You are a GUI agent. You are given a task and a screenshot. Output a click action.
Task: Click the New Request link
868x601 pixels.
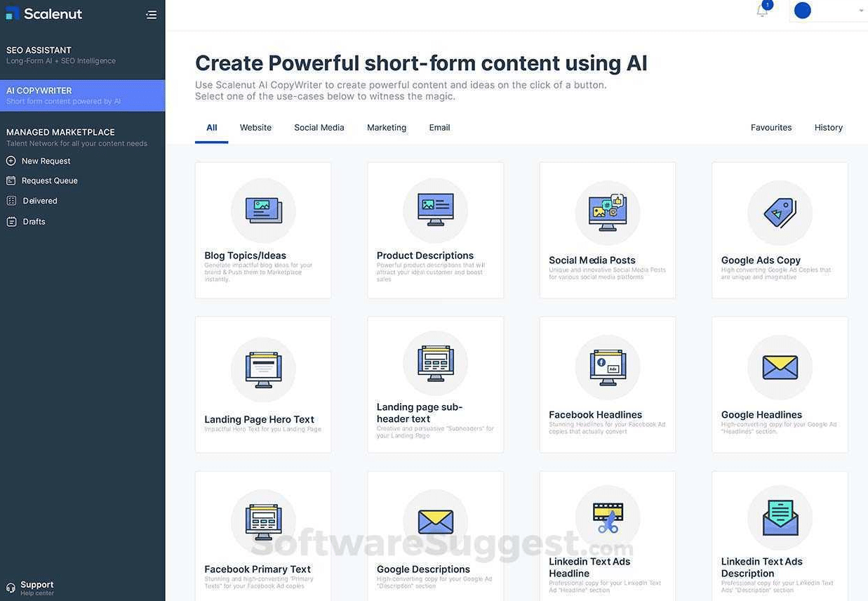[46, 161]
